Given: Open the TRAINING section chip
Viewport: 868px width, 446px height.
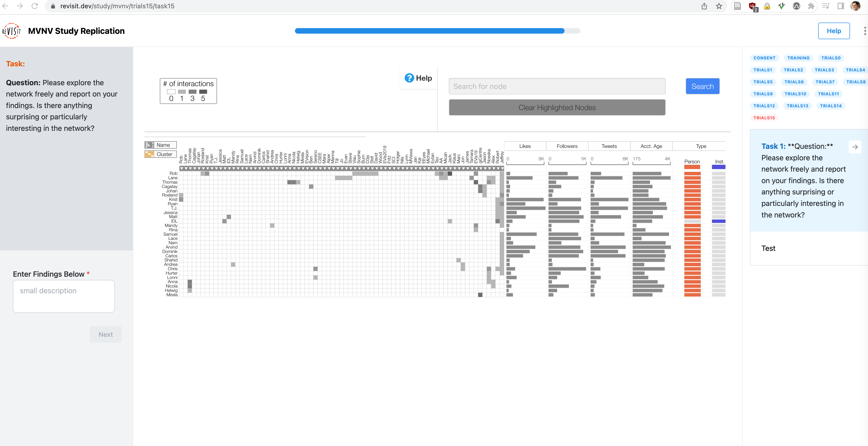Looking at the screenshot, I should [x=798, y=58].
